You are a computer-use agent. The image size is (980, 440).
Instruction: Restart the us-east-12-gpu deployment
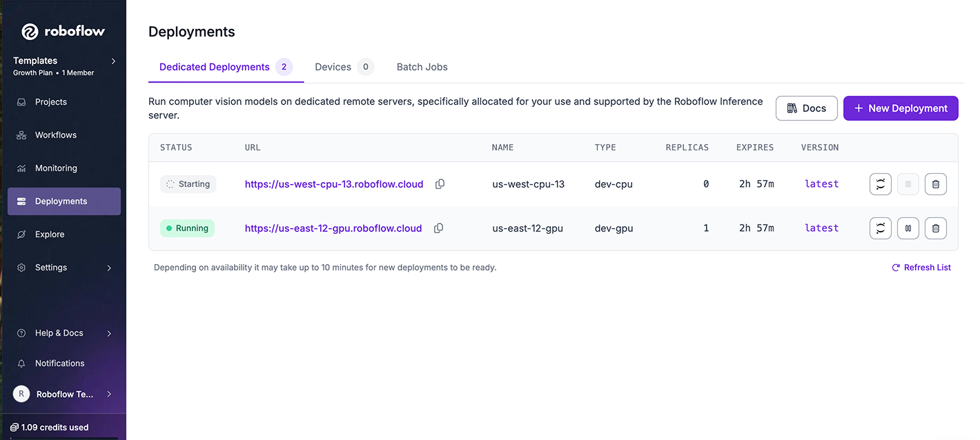point(880,228)
